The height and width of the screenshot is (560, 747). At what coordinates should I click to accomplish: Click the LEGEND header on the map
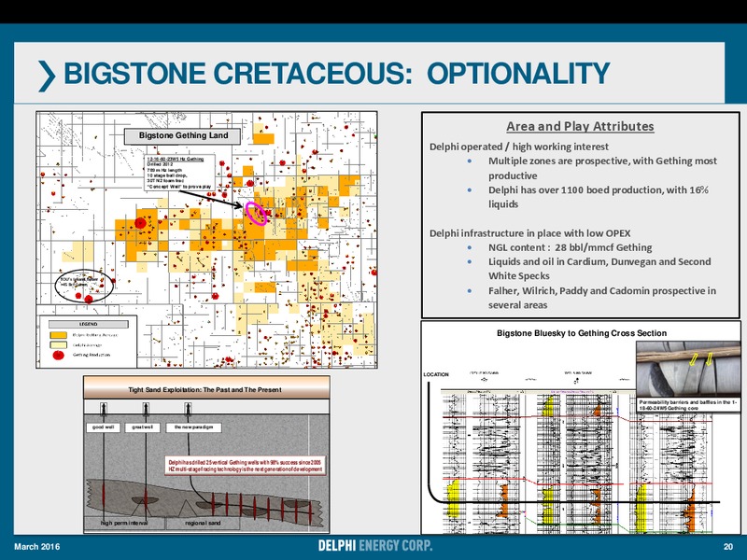tap(88, 324)
